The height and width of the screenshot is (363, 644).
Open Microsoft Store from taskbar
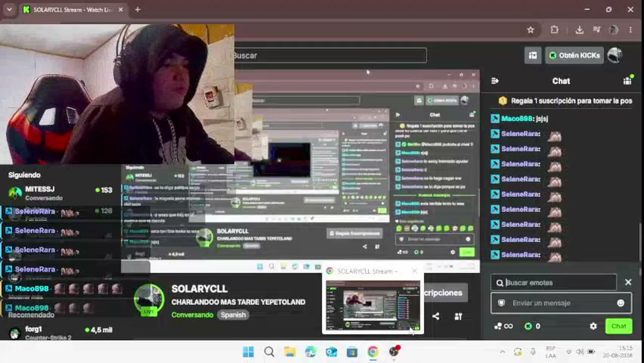point(352,352)
